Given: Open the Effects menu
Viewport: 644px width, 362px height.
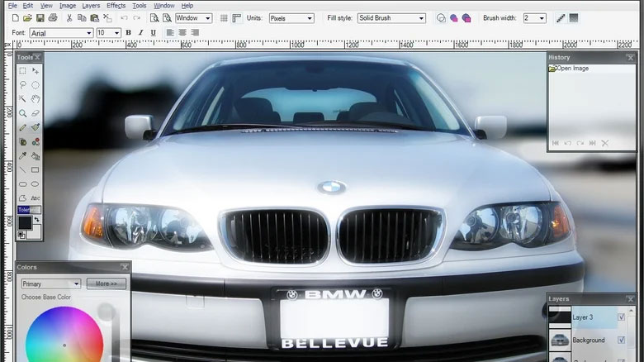Looking at the screenshot, I should click(x=116, y=6).
